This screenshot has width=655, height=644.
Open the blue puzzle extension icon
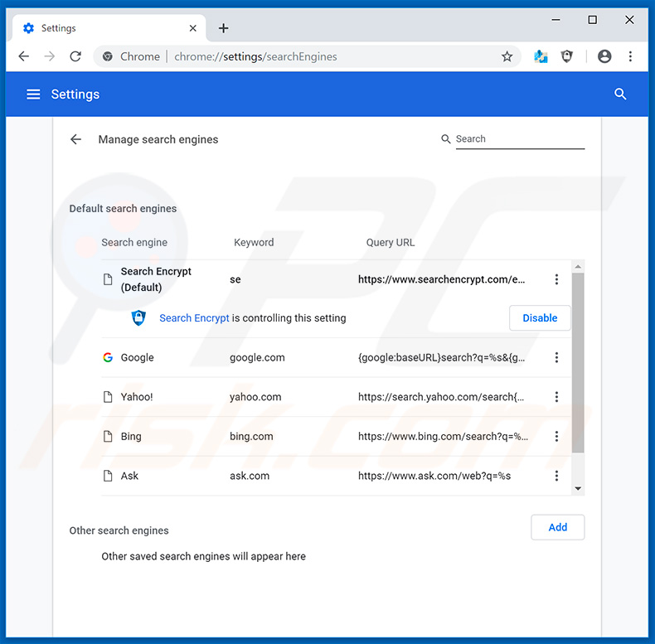(x=541, y=56)
